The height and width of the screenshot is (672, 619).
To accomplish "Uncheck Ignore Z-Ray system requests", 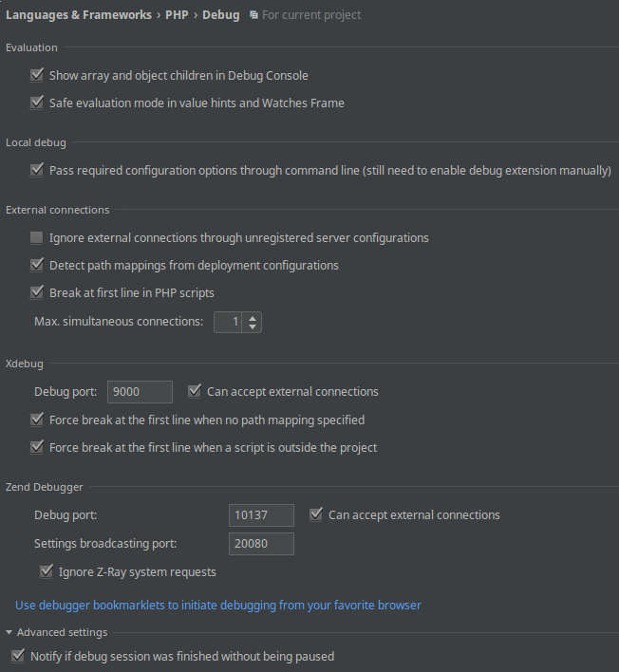I will click(47, 571).
